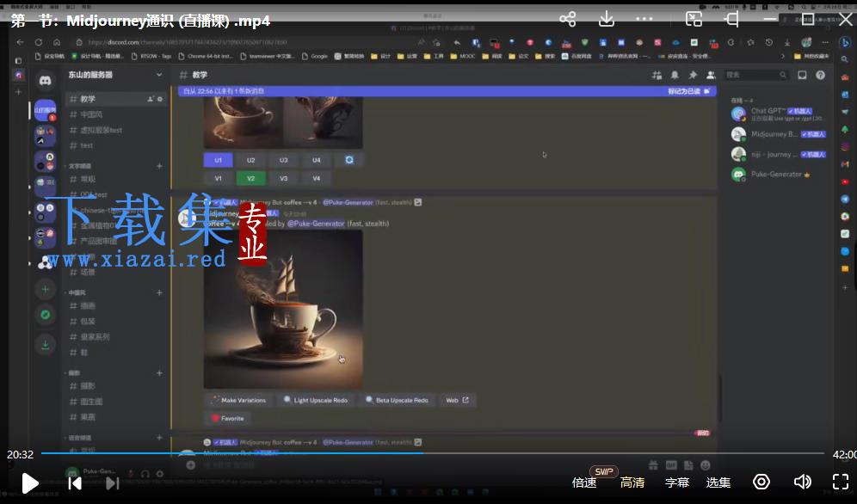Collapse the 语音频道 category
The image size is (857, 504).
click(x=79, y=438)
